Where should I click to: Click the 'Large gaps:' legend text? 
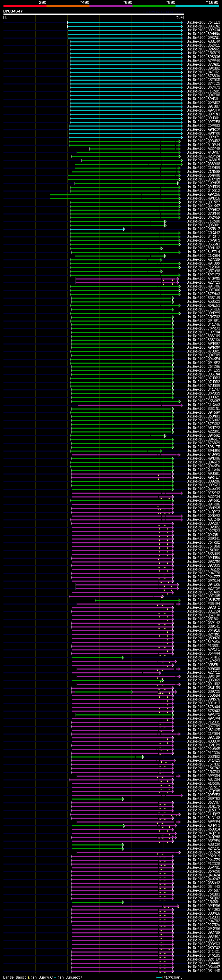(15, 977)
